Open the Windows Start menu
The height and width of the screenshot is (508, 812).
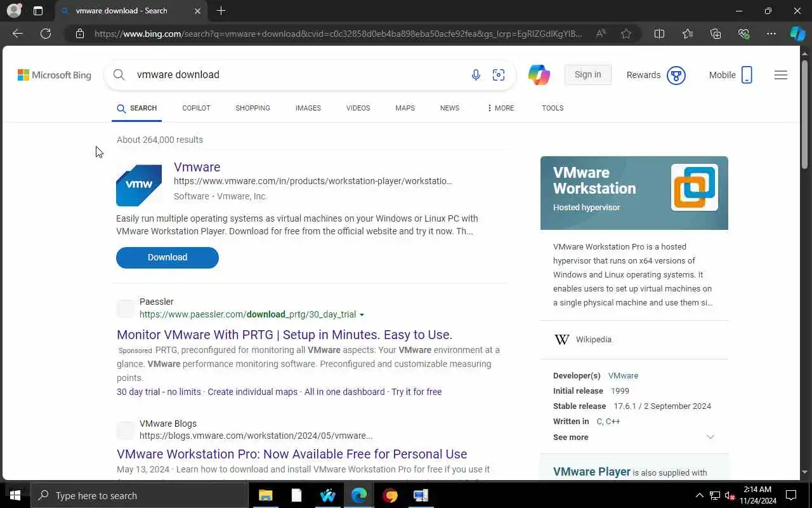[x=15, y=495]
